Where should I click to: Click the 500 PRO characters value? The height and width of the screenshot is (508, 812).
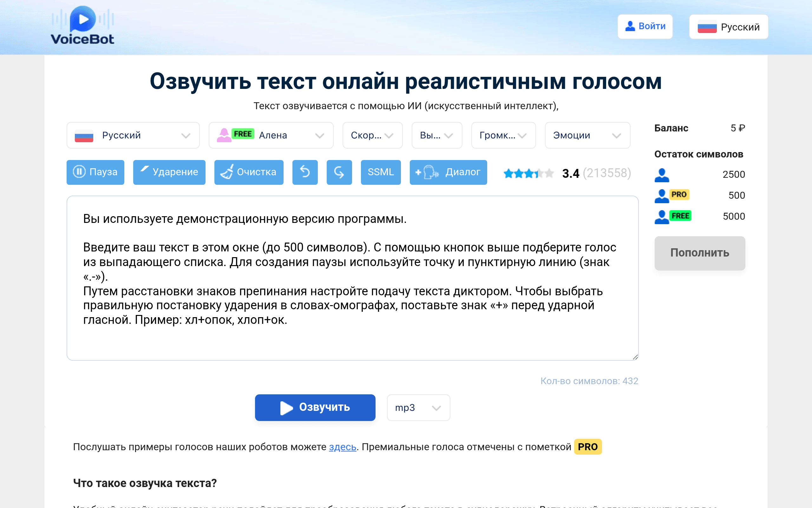coord(737,195)
